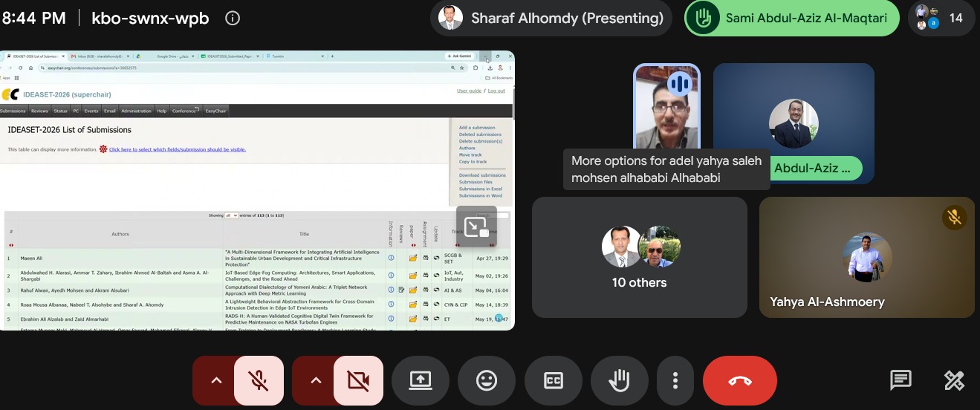Toggle closed captions
Viewport: 980px width, 410px height.
pos(554,380)
